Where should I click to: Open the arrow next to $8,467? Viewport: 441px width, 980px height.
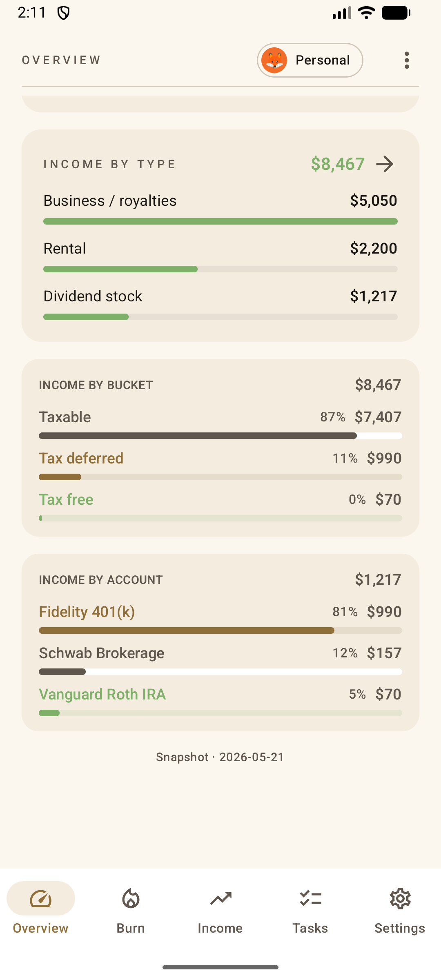tap(385, 164)
